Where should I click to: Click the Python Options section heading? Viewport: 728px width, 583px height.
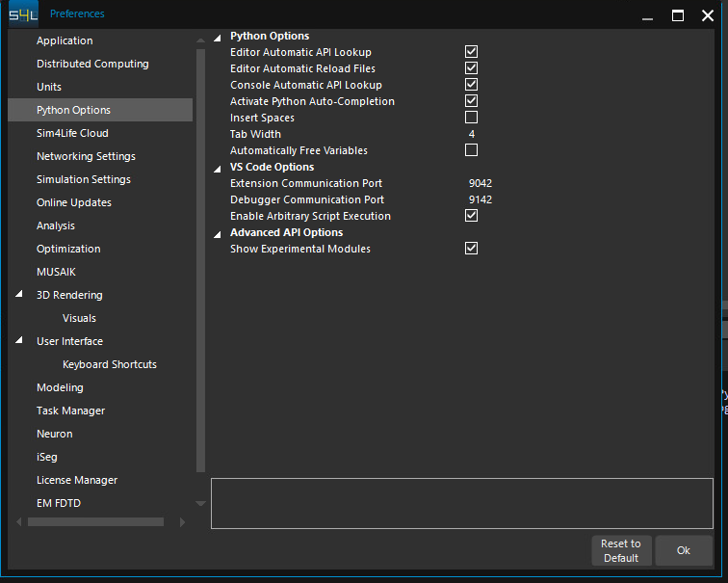click(270, 36)
